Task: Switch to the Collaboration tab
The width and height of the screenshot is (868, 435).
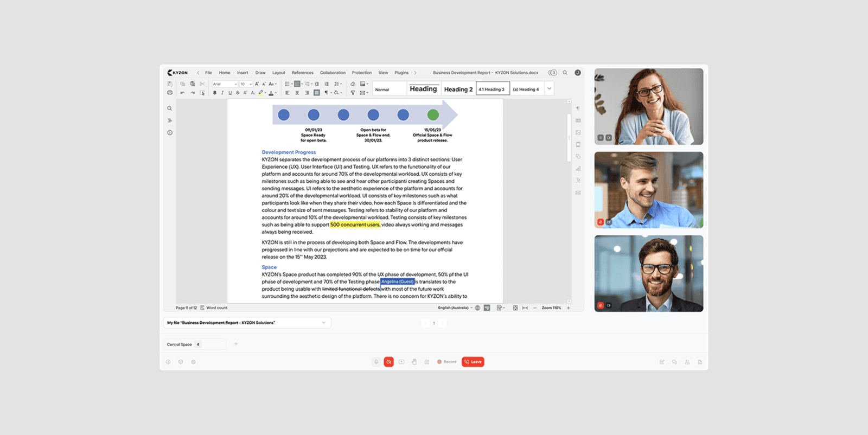Action: (333, 73)
